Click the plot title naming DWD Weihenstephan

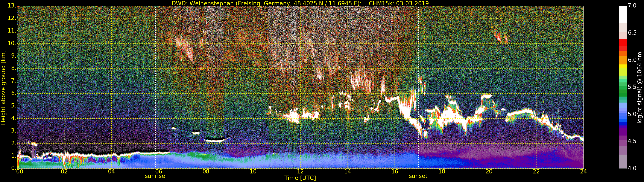[300, 3]
